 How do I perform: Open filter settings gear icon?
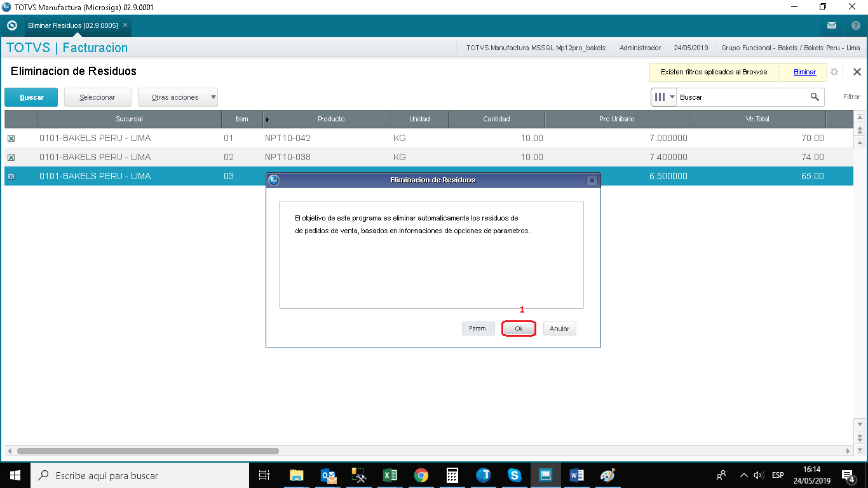pos(834,72)
